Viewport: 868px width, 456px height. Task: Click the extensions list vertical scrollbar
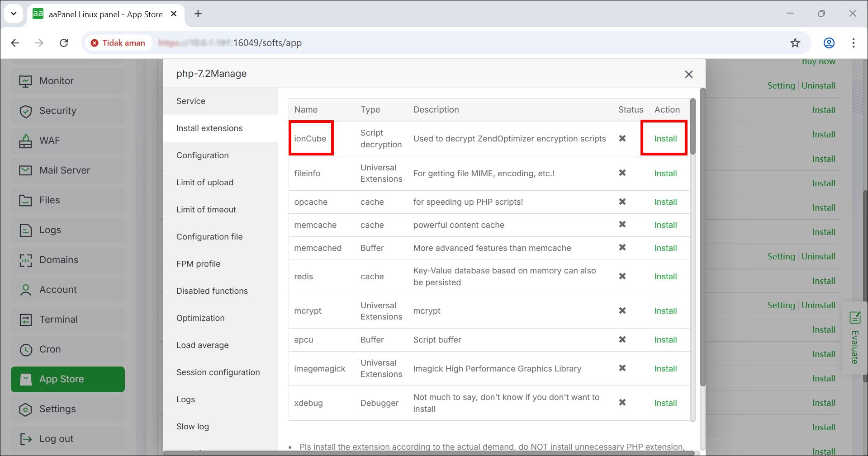(x=693, y=127)
